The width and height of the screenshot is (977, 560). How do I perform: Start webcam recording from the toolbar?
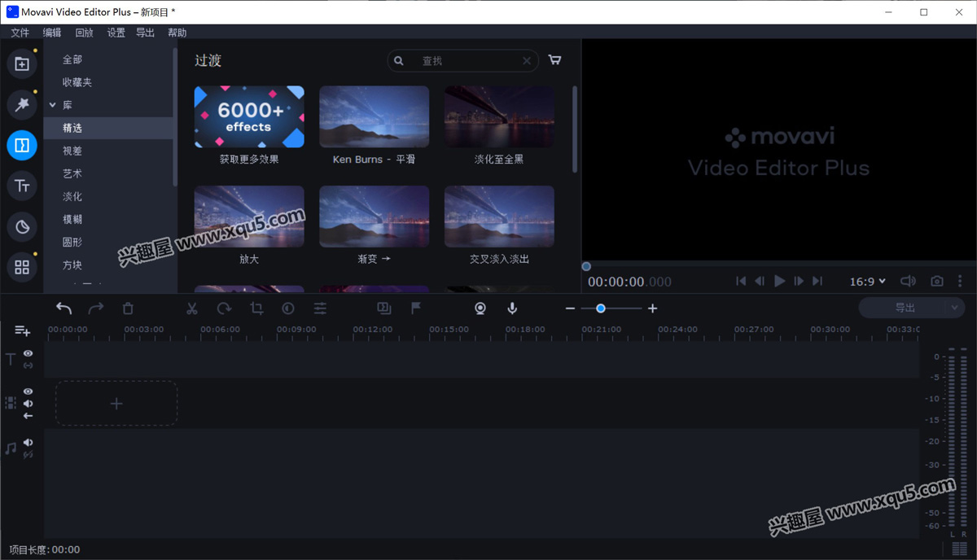click(480, 308)
